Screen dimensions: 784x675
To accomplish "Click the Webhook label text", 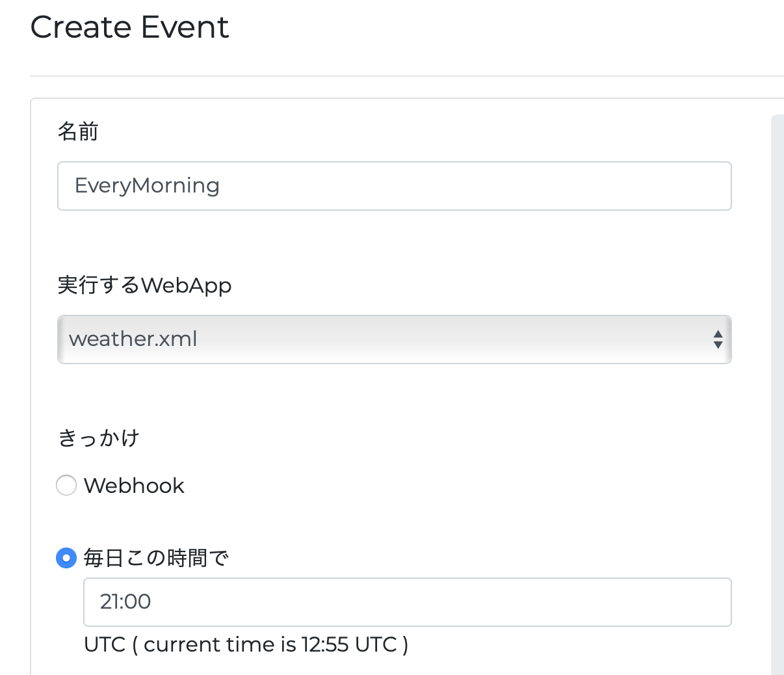I will 135,485.
